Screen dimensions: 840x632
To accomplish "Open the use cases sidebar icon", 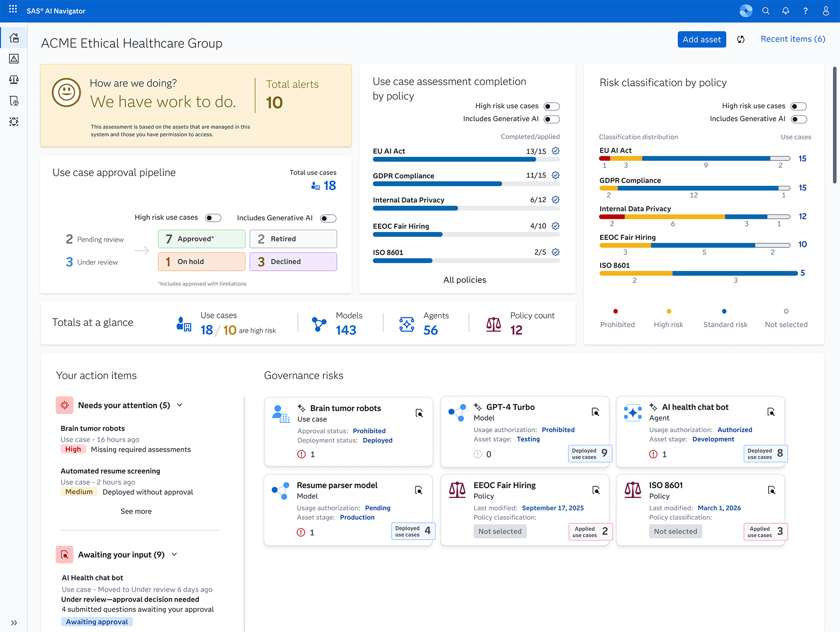I will coord(14,101).
